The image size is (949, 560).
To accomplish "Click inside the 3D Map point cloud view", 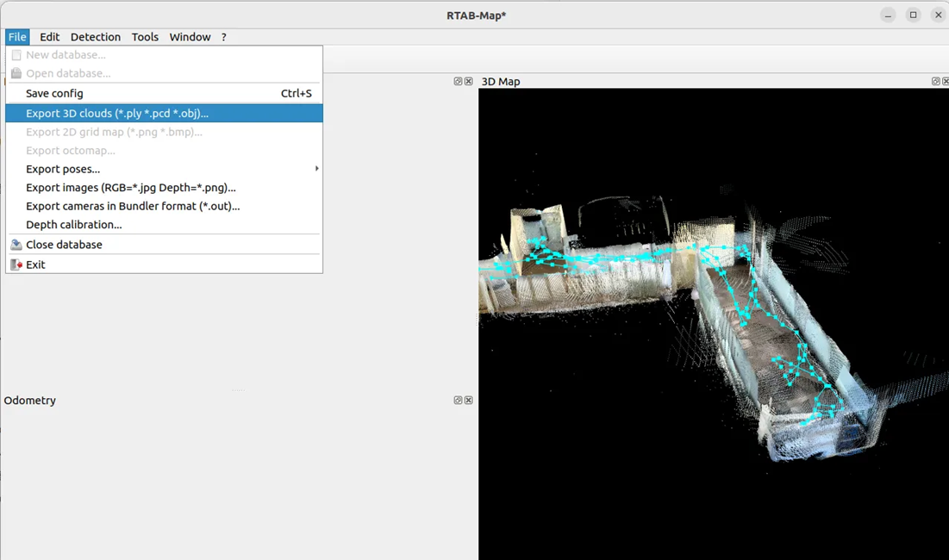I will [714, 324].
